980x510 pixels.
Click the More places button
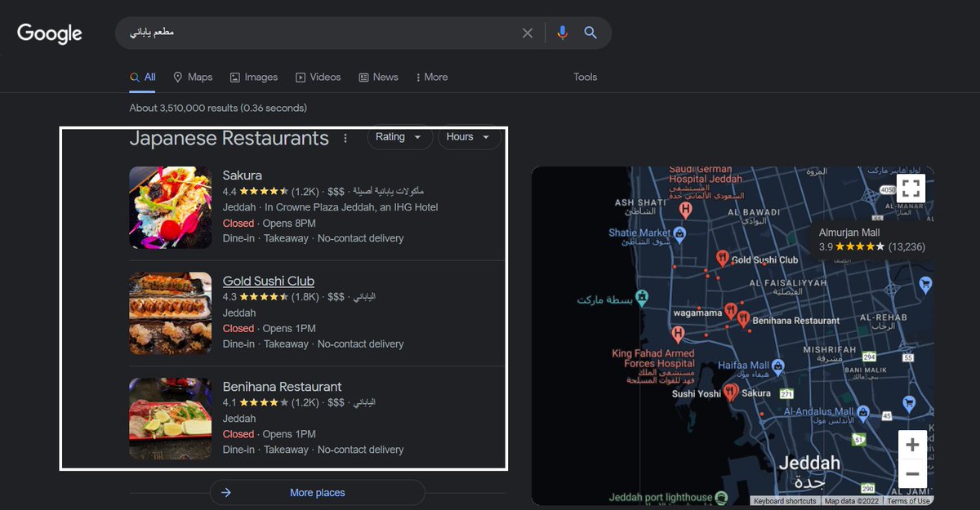(x=318, y=493)
